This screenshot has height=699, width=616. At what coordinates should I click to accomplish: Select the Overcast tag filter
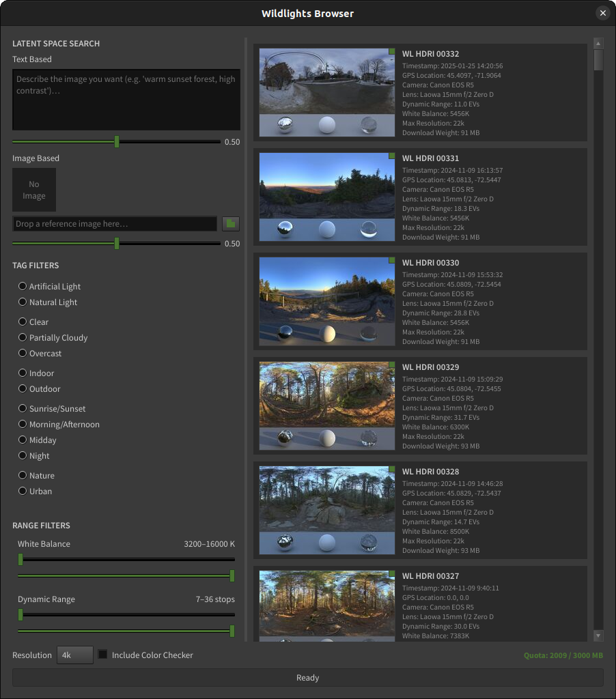tap(40, 353)
